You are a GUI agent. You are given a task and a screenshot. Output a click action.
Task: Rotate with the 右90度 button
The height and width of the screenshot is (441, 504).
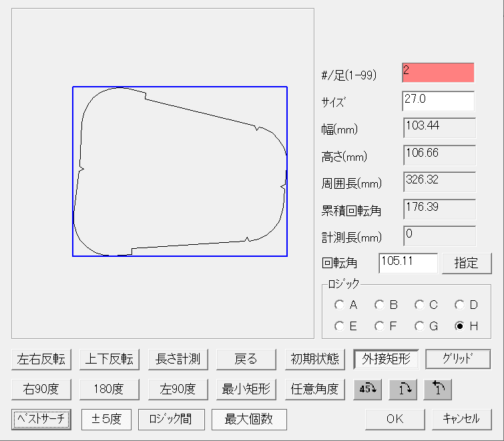tap(41, 389)
